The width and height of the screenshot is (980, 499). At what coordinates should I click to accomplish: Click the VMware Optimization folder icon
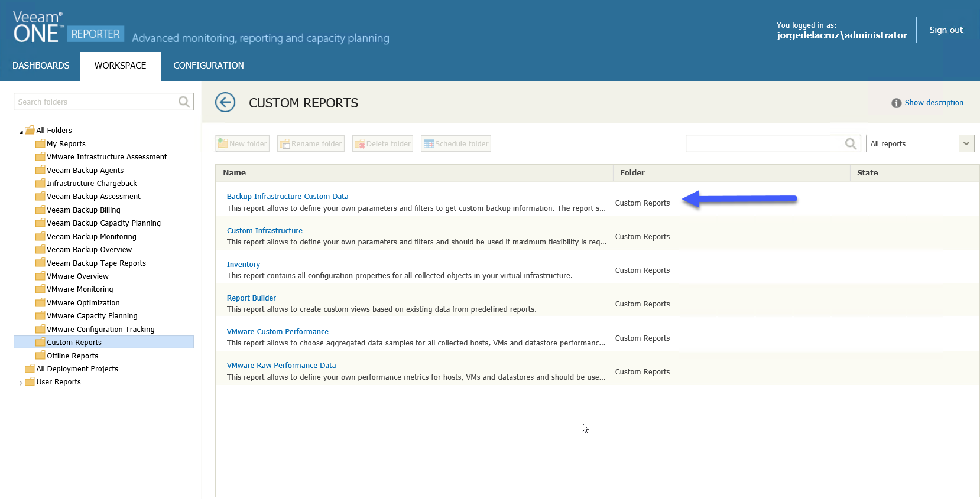[x=40, y=302]
